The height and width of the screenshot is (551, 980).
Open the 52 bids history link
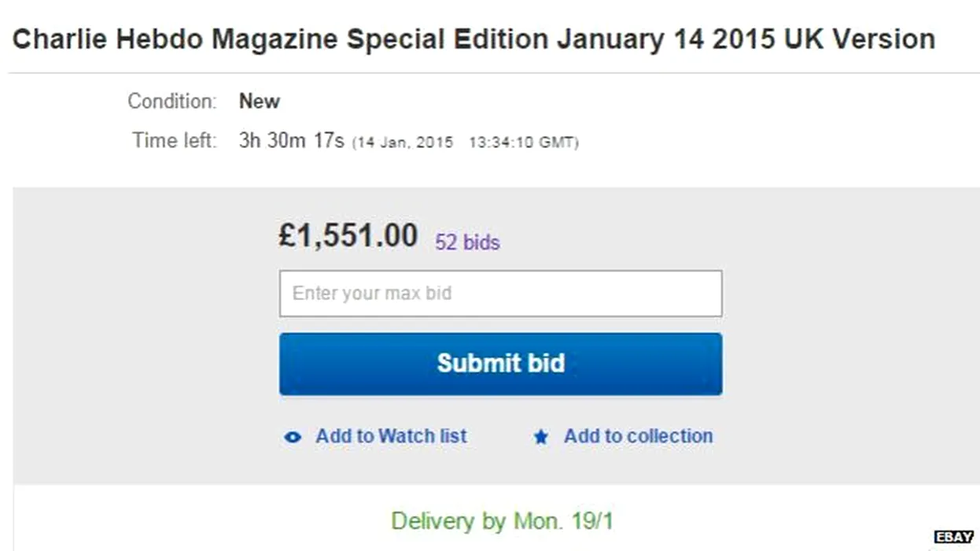(x=467, y=242)
